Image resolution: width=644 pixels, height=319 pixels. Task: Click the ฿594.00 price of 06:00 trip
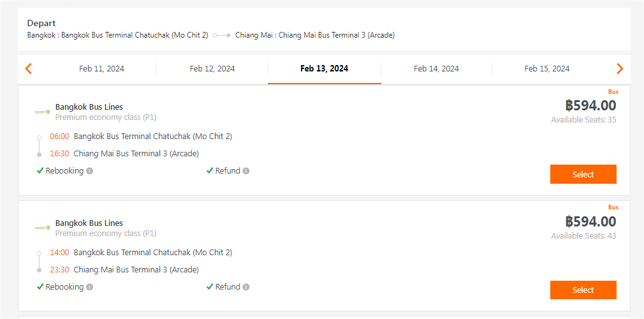coord(590,105)
